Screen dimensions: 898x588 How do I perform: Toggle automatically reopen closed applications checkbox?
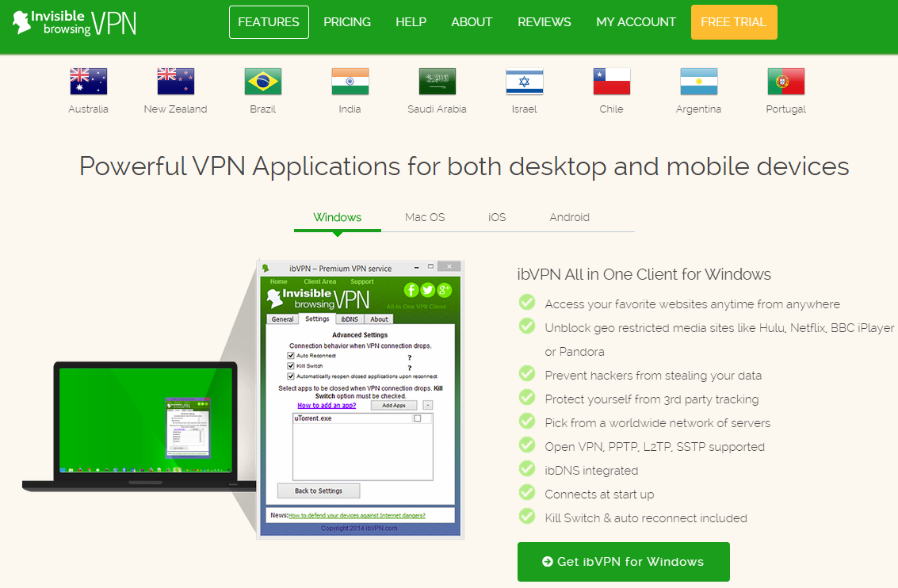coord(291,376)
